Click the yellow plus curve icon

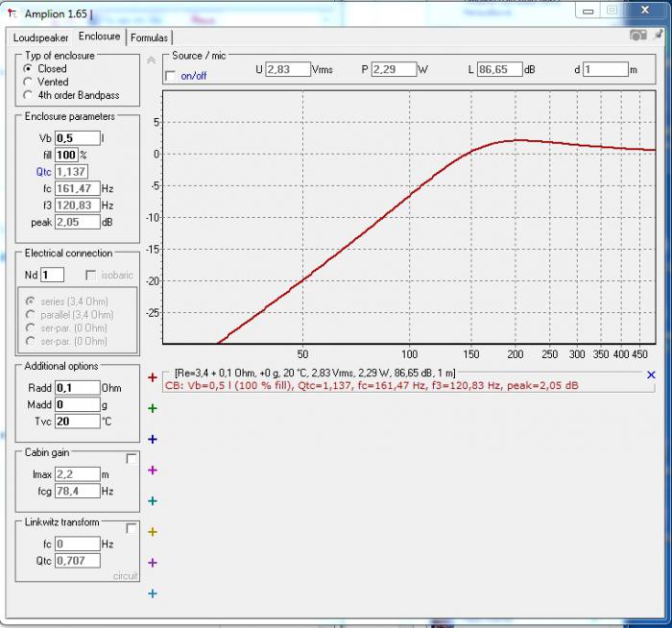(152, 532)
